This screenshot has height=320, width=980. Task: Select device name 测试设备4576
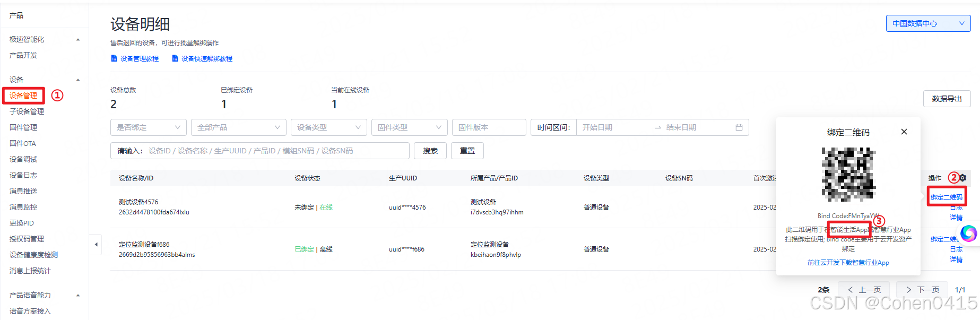[138, 202]
